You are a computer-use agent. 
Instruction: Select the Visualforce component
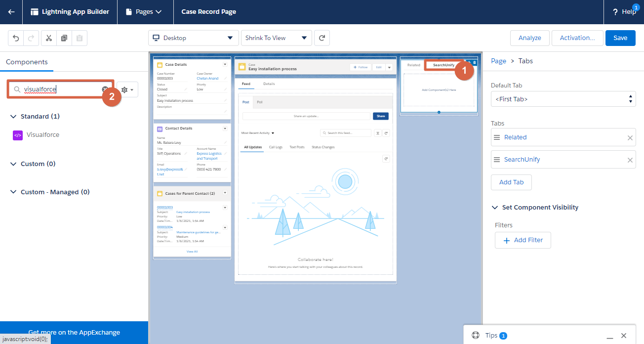point(42,135)
